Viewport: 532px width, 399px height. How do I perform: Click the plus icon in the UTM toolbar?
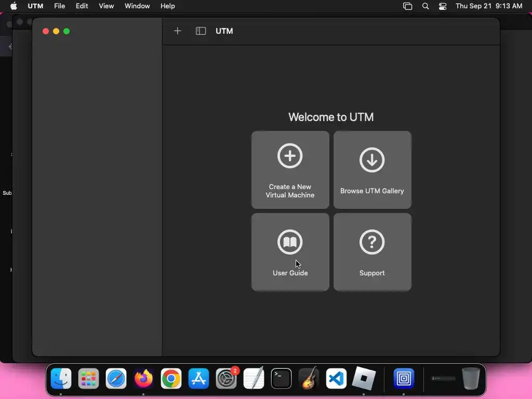(x=178, y=31)
